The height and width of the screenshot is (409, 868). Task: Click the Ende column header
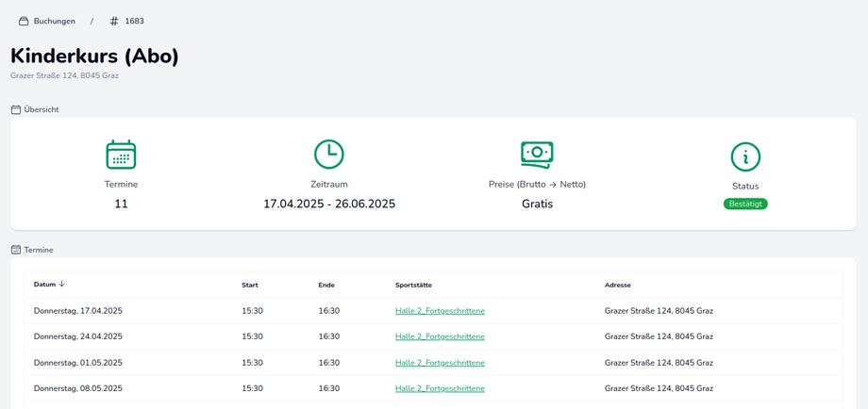pyautogui.click(x=326, y=286)
